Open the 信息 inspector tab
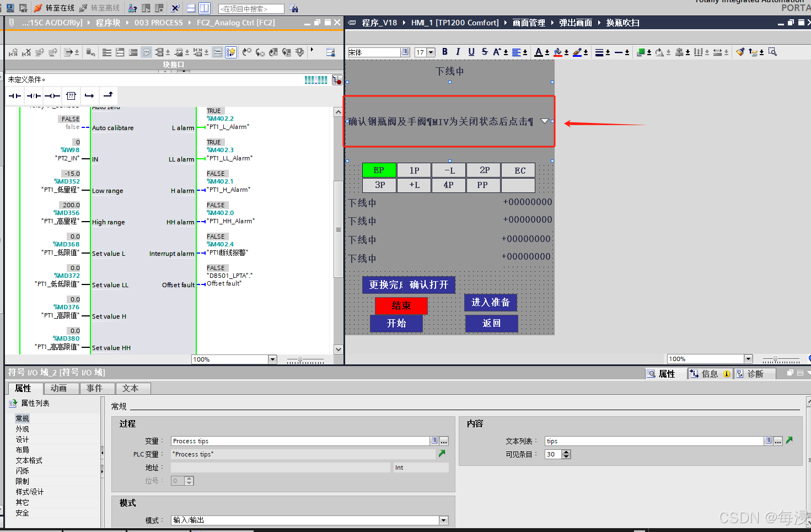 [710, 374]
